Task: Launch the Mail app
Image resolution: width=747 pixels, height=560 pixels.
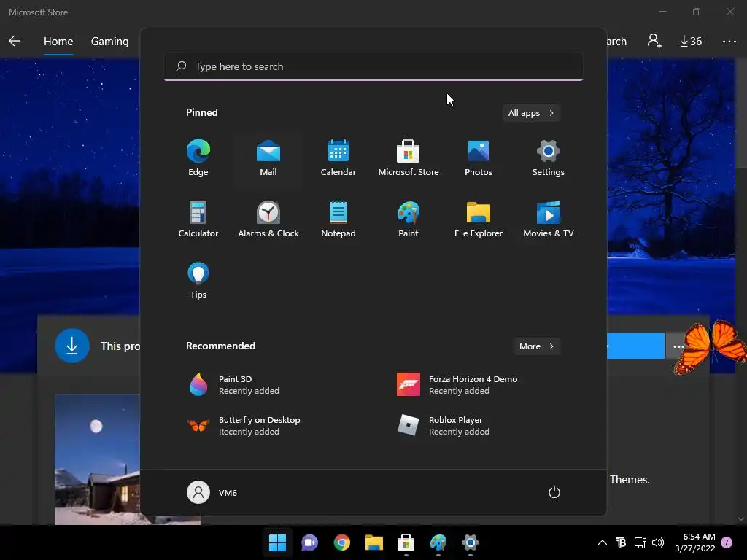Action: (268, 158)
